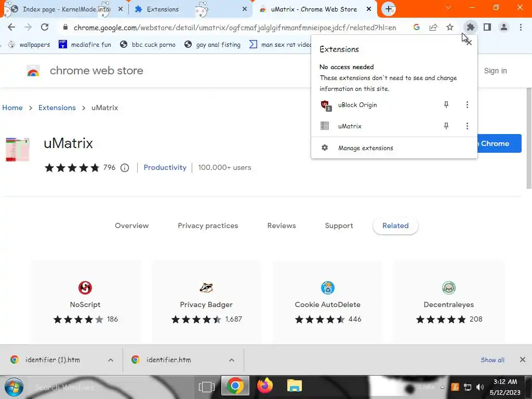This screenshot has height=399, width=532.
Task: Open Manage extensions
Action: click(394, 148)
